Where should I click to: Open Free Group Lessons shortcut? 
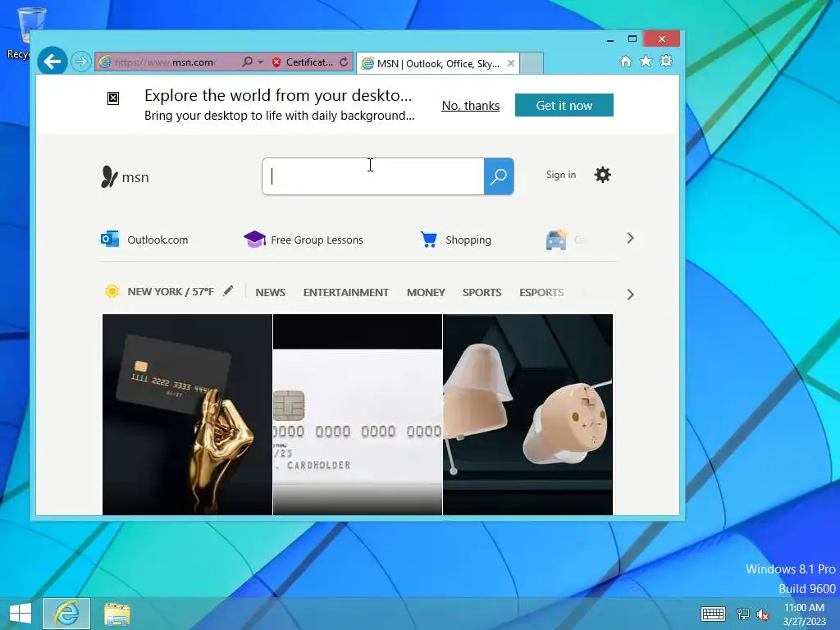click(304, 240)
